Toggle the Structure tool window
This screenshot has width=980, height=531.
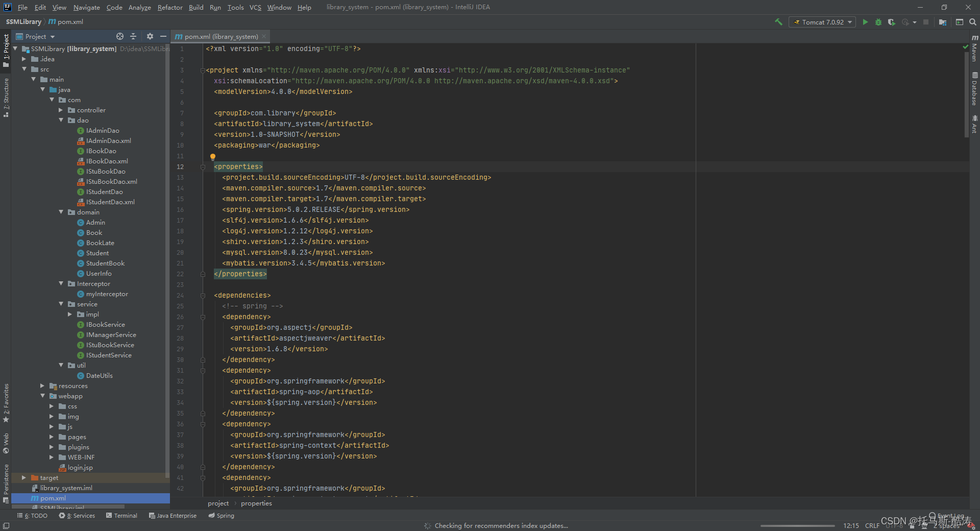click(x=6, y=98)
